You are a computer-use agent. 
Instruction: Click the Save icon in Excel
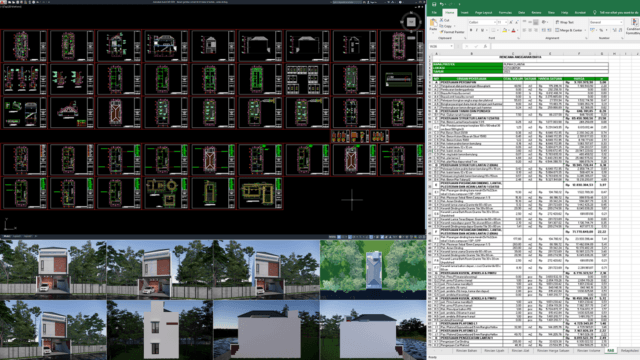pos(434,4)
